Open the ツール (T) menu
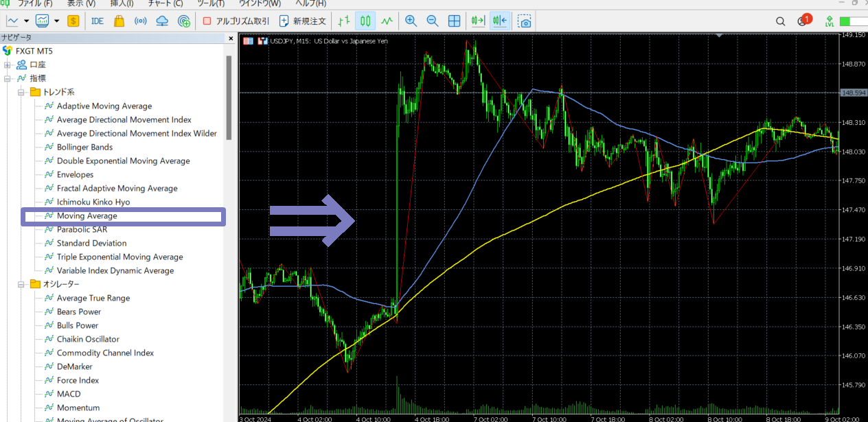This screenshot has width=868, height=422. pos(210,3)
